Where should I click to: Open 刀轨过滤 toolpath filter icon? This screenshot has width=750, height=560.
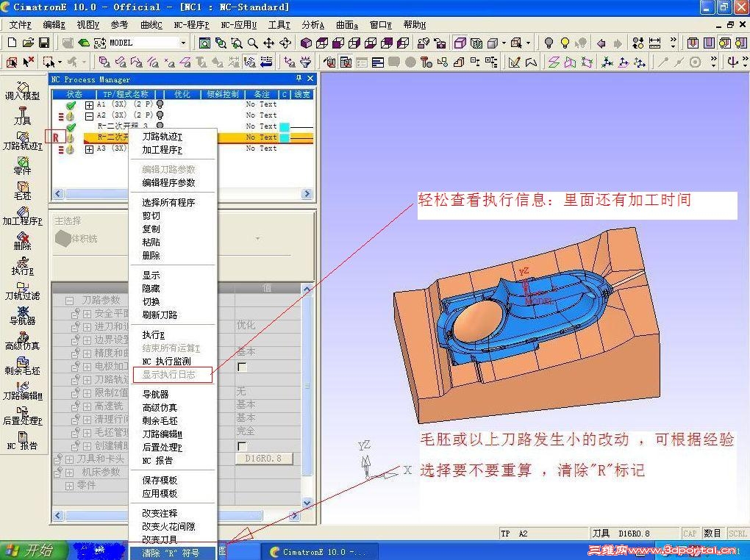[x=23, y=291]
